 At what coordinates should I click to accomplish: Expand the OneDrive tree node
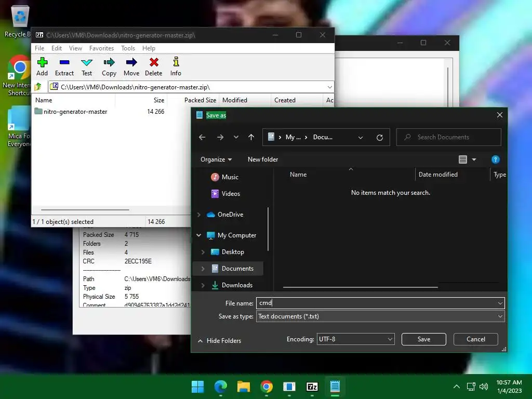click(x=199, y=215)
